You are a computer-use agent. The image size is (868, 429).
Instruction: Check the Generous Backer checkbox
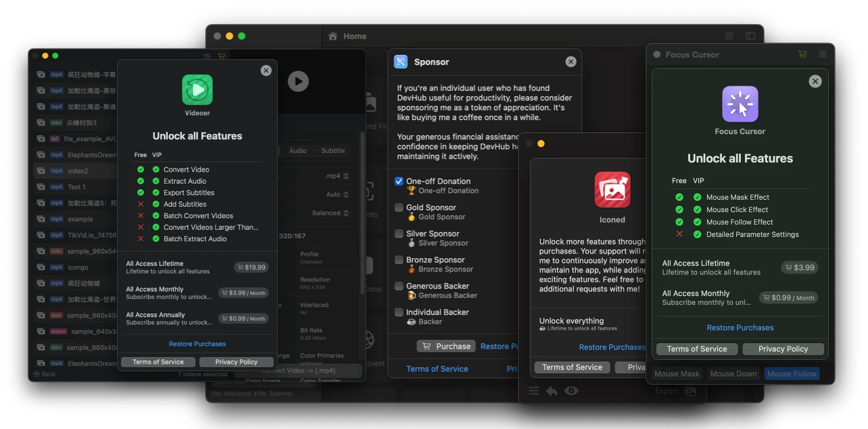399,286
